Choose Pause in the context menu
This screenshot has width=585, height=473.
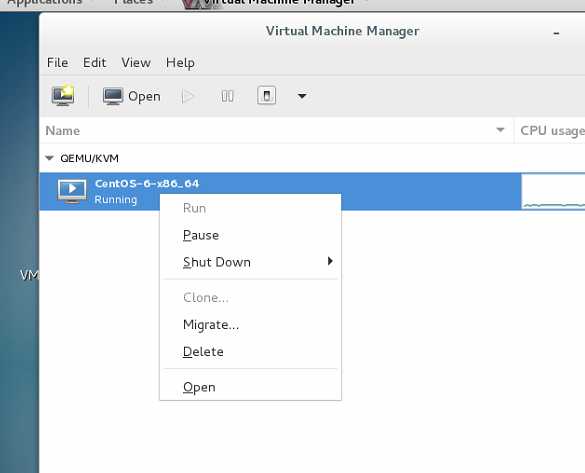pos(250,235)
